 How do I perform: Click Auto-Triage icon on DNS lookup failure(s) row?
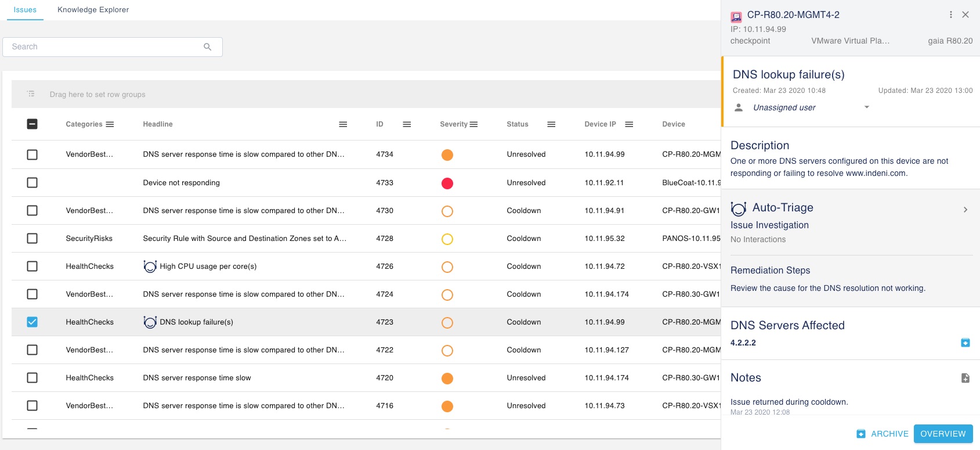pyautogui.click(x=150, y=322)
